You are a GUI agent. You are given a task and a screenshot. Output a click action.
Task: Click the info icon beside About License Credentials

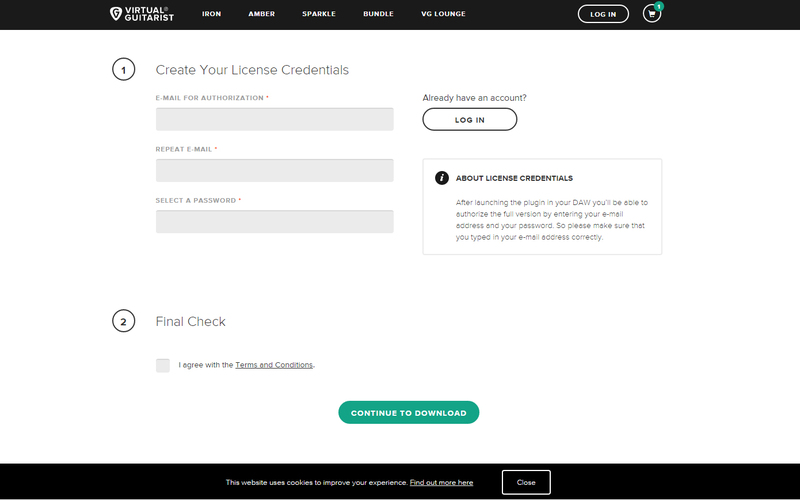441,178
